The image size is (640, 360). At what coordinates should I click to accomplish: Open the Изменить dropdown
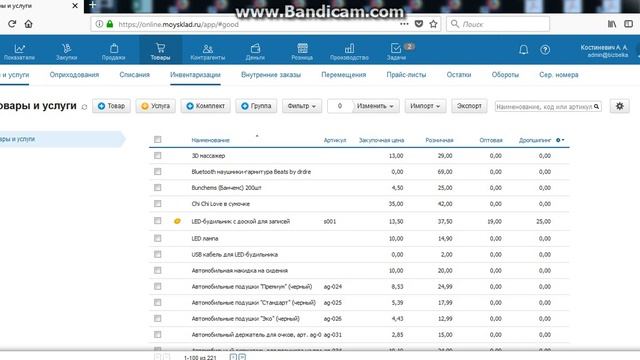[375, 106]
